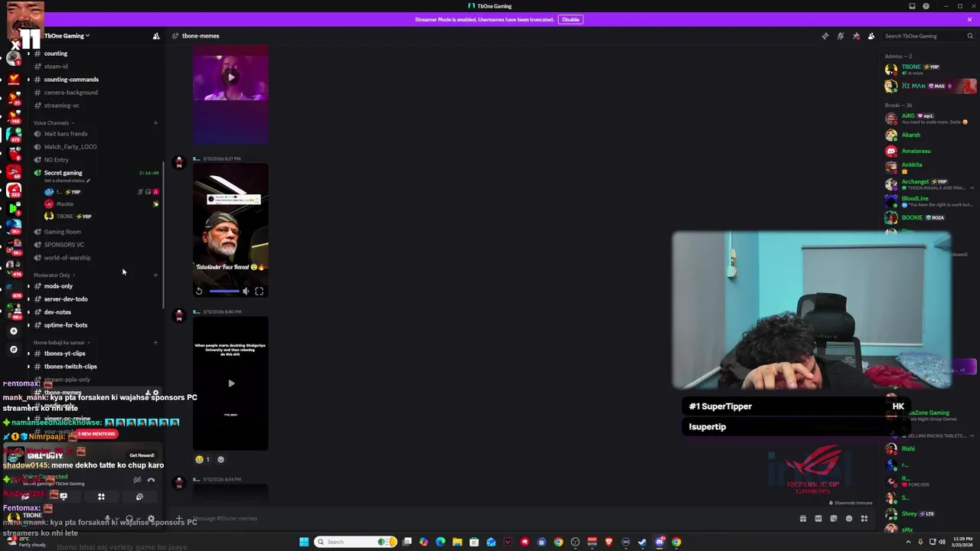Collapse the Voice Channels category

pos(54,122)
